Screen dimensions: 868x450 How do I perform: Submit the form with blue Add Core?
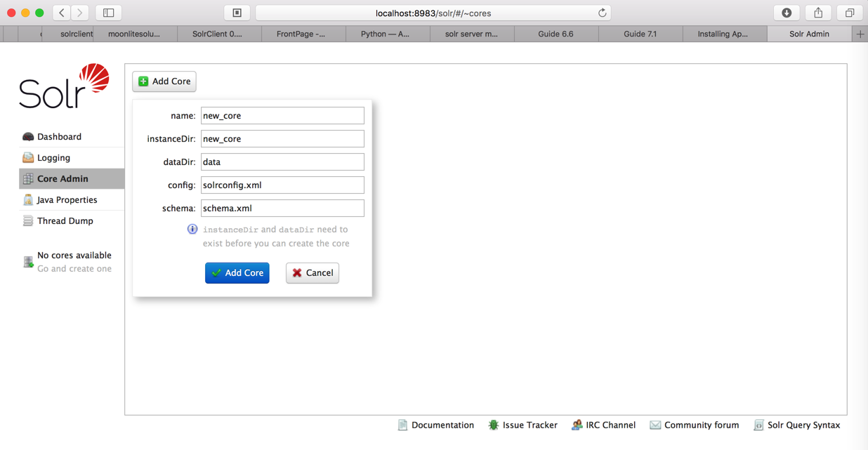click(237, 273)
